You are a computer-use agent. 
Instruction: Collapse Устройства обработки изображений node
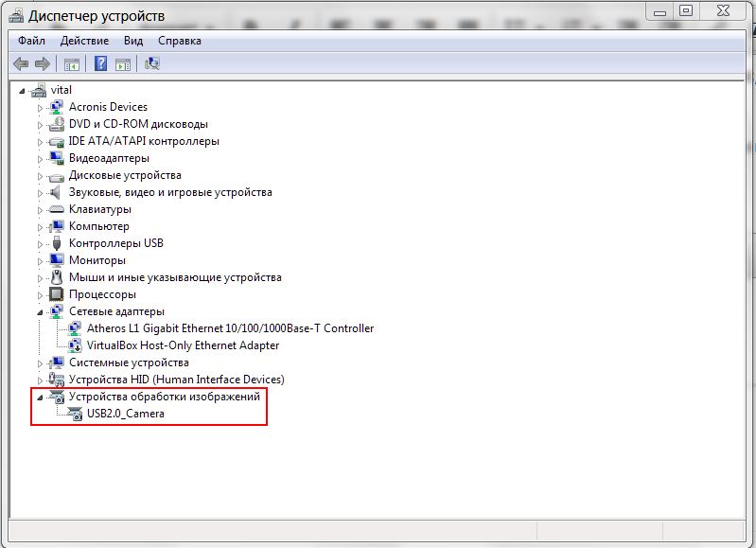click(41, 398)
